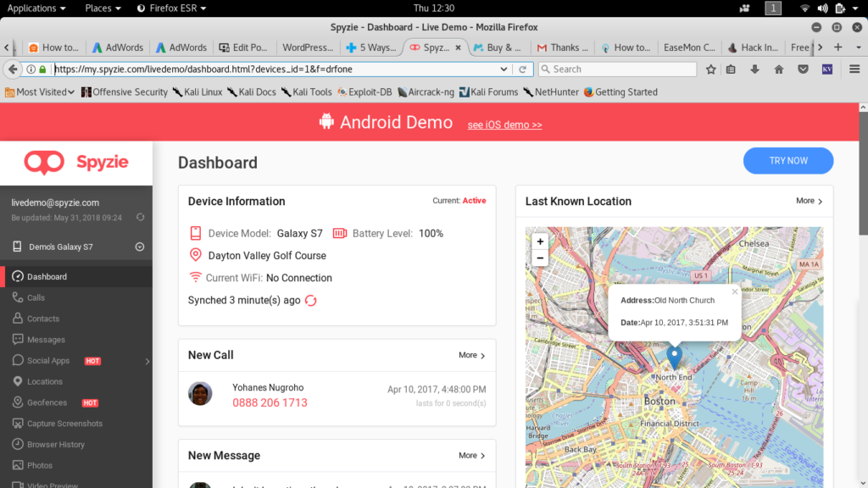Click the Firefox bookmark star icon

point(711,69)
